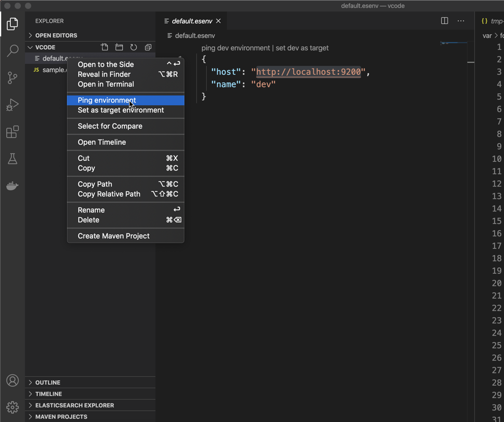Create a new file in the Explorer

coord(105,47)
